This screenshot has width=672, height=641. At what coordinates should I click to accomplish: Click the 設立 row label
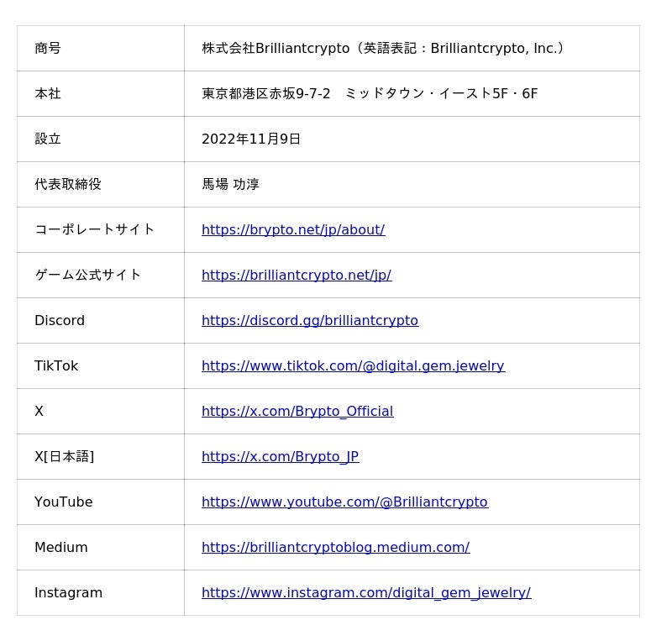pos(48,139)
